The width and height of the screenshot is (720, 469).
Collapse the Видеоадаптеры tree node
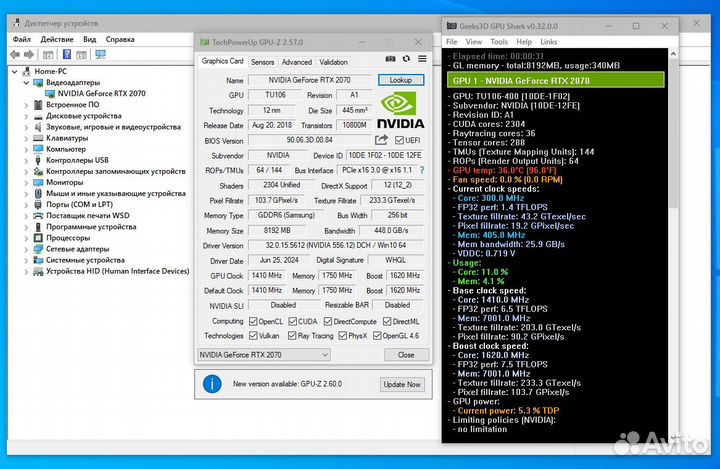pos(26,82)
